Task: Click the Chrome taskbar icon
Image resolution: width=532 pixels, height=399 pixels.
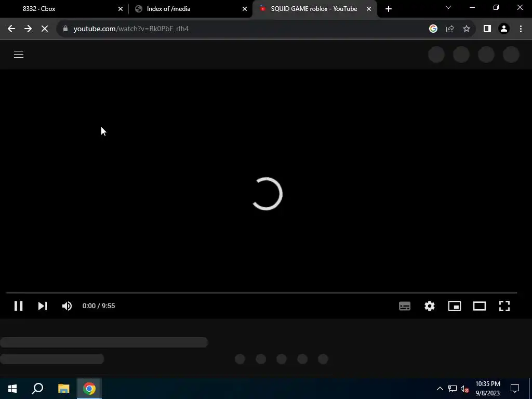Action: pyautogui.click(x=89, y=389)
